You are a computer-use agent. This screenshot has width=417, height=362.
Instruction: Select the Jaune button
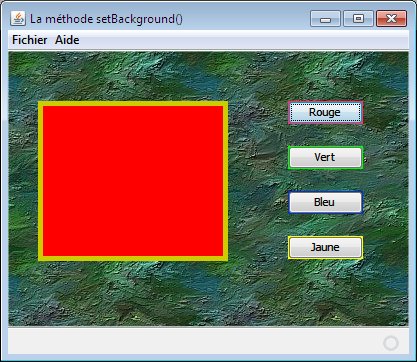[x=325, y=247]
